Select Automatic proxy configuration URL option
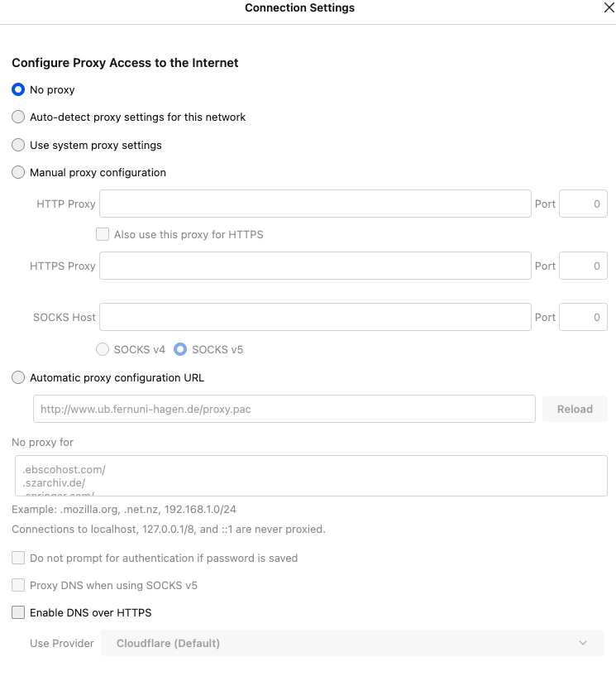This screenshot has width=616, height=681. pos(18,377)
